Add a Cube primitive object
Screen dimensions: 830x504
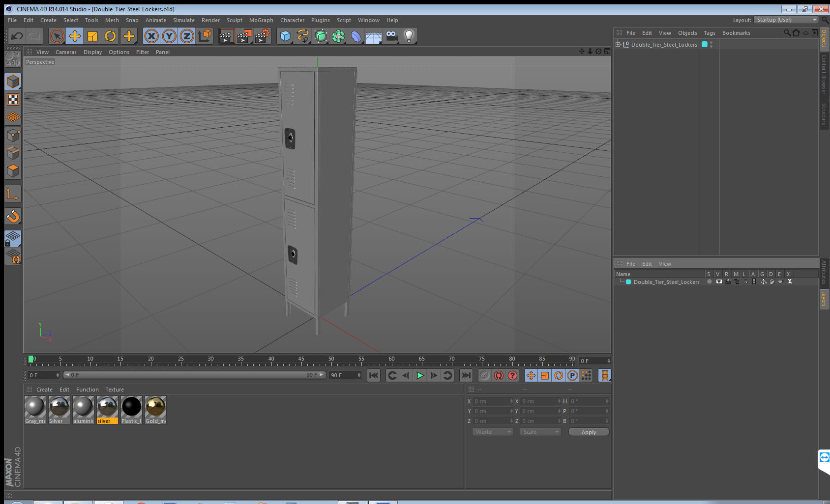[285, 36]
